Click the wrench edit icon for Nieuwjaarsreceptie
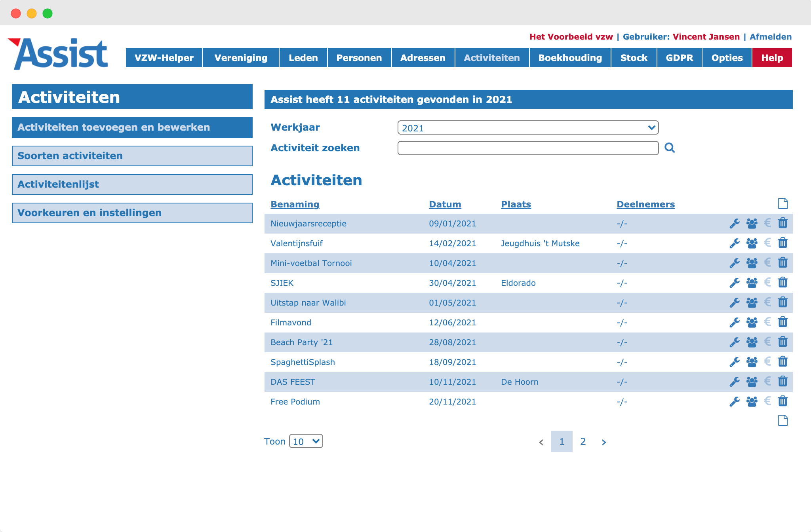Screen dimensions: 811x532 (x=735, y=224)
